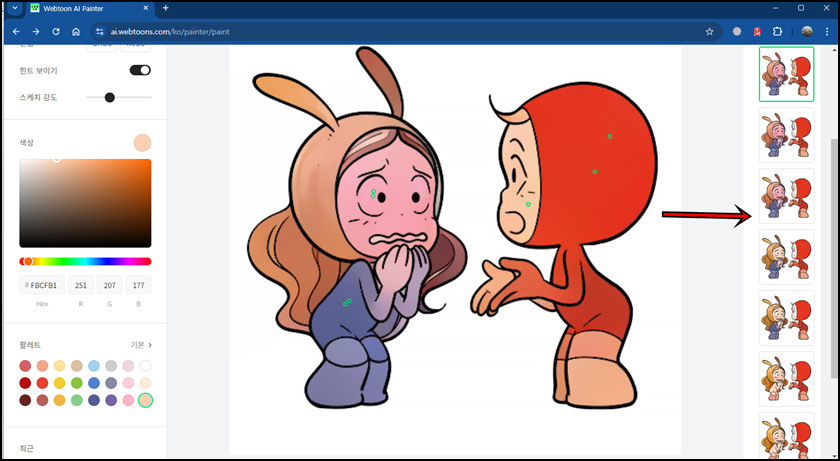Viewport: 840px width, 461px height.
Task: Edit the B value field 177
Action: [138, 285]
